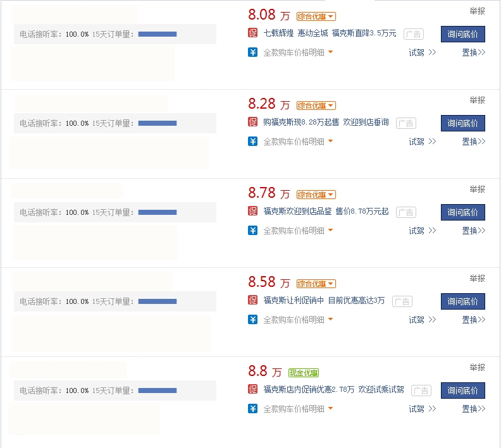Click the red 促 icon beside 福克斯欢迎到店品鉴
501x448 pixels.
click(253, 212)
